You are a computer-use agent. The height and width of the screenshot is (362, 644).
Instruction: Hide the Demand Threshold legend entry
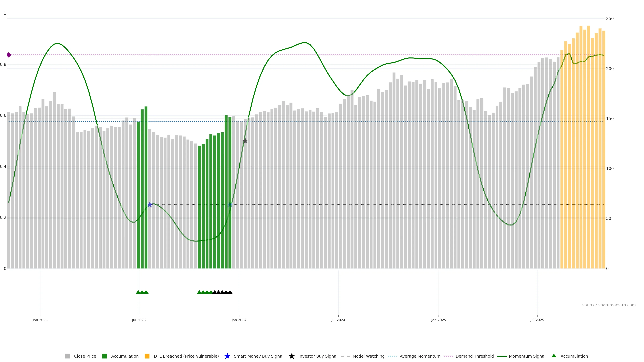point(474,356)
